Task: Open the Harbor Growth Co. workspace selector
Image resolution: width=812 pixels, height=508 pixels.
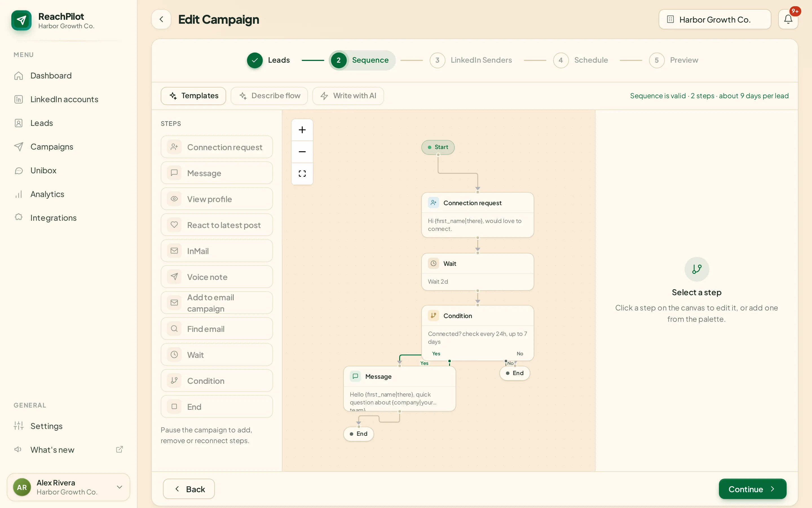Action: pos(715,19)
